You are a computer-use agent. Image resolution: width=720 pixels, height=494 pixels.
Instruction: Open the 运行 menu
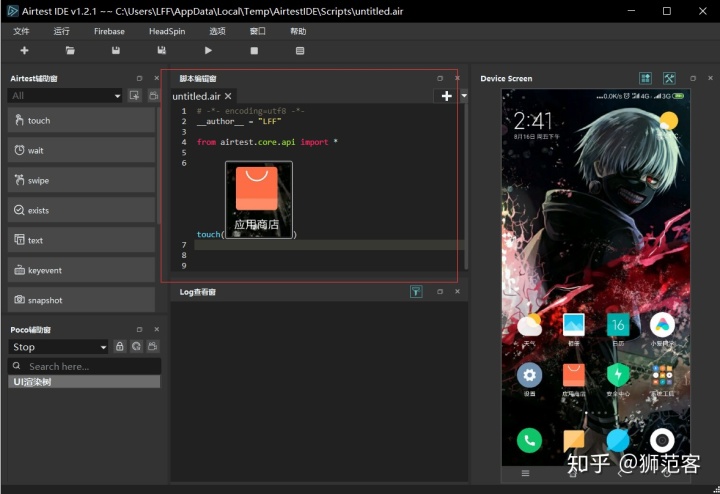tap(62, 31)
